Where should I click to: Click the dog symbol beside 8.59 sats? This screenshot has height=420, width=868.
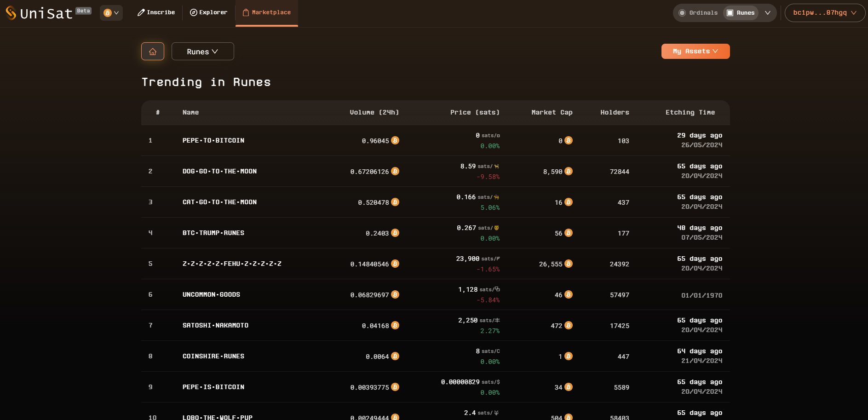pyautogui.click(x=497, y=167)
